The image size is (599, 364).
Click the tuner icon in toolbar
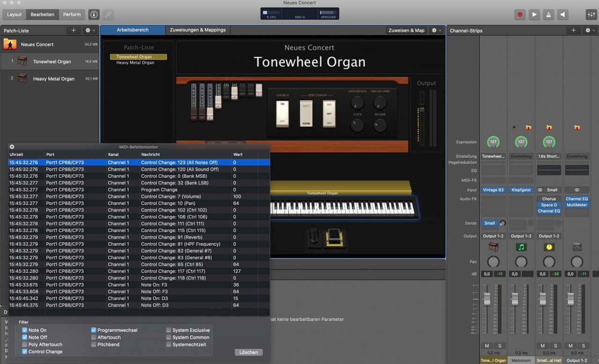(109, 15)
